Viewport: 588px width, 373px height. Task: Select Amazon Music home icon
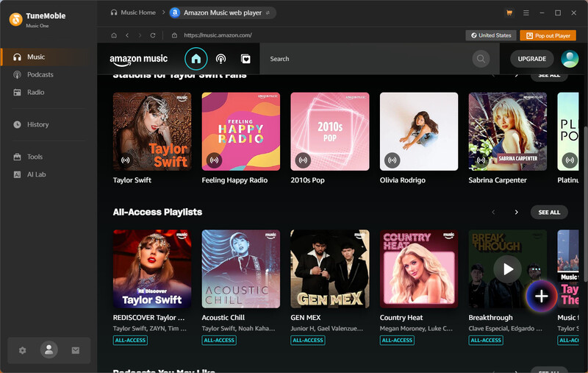[196, 59]
